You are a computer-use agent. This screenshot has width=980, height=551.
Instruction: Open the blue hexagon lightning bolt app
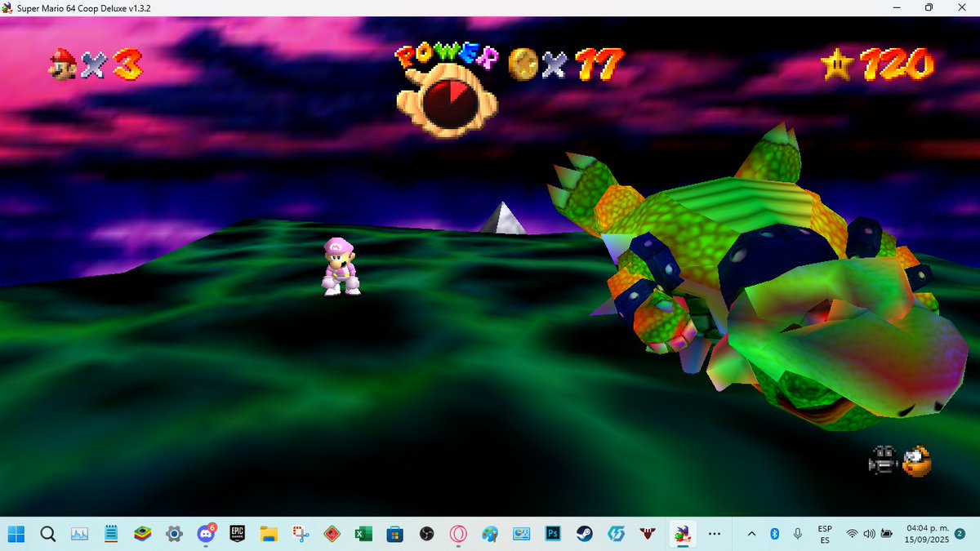tap(616, 534)
